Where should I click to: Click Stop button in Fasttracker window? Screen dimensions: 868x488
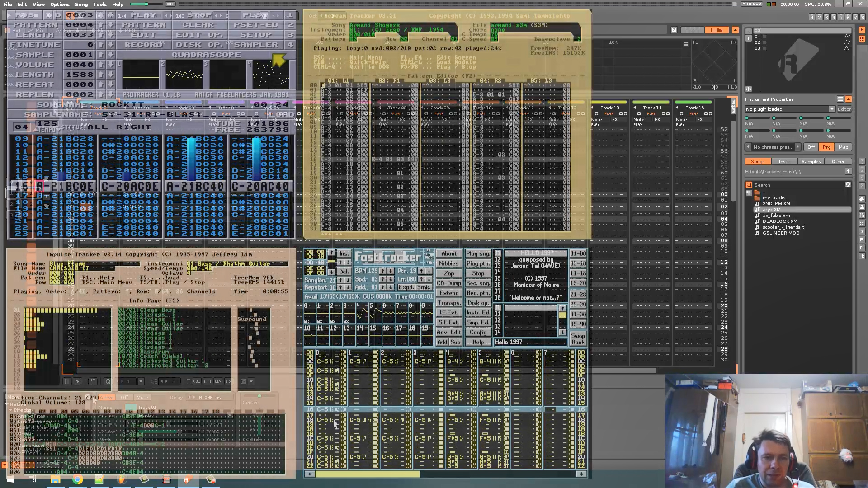click(478, 273)
